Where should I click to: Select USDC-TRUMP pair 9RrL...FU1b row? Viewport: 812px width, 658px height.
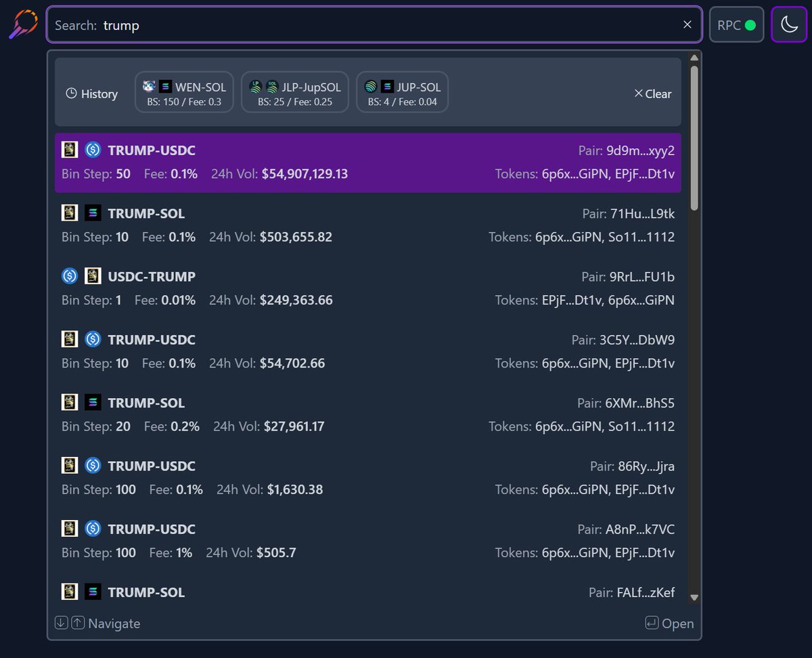click(x=368, y=288)
